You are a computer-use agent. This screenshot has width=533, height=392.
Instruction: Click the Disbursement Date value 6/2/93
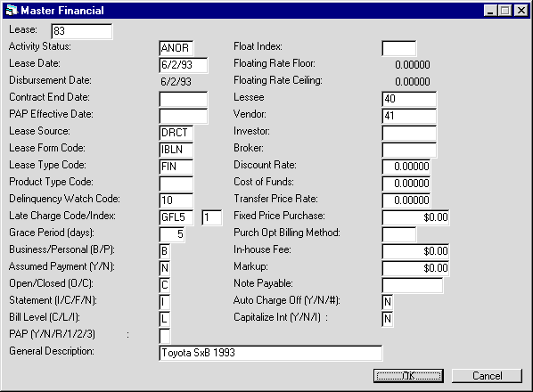(176, 82)
